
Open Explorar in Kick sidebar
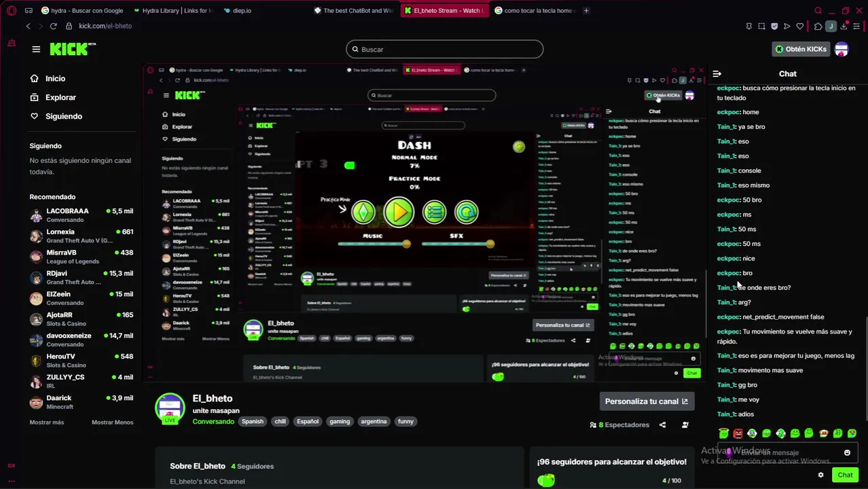(x=53, y=97)
